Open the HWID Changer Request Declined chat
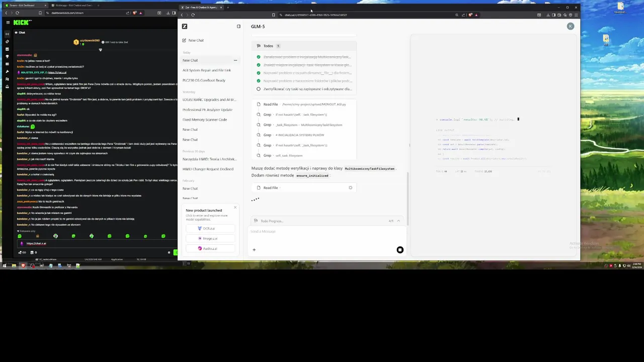Viewport: 644px width, 362px height. (208, 169)
